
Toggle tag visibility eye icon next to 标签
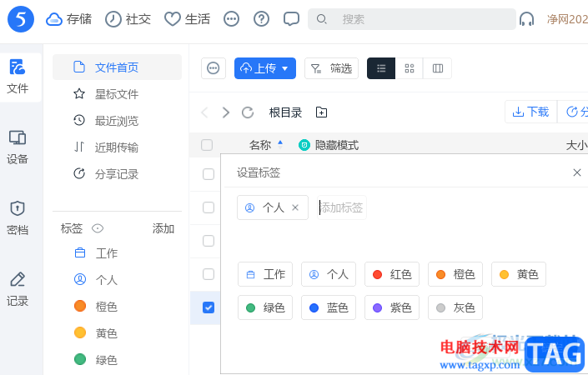[x=98, y=228]
